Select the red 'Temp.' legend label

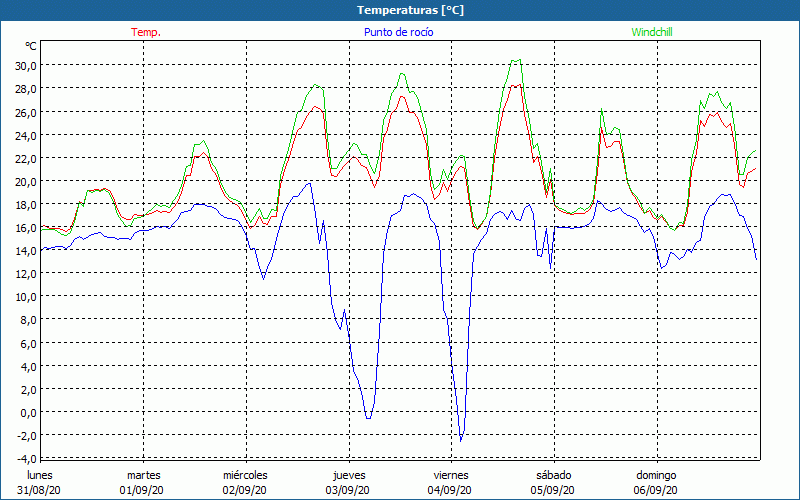point(146,32)
